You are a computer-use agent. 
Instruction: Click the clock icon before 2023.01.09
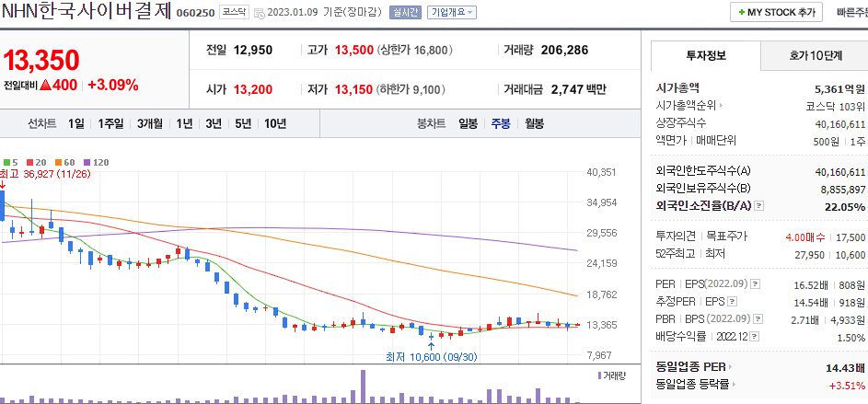pyautogui.click(x=259, y=13)
